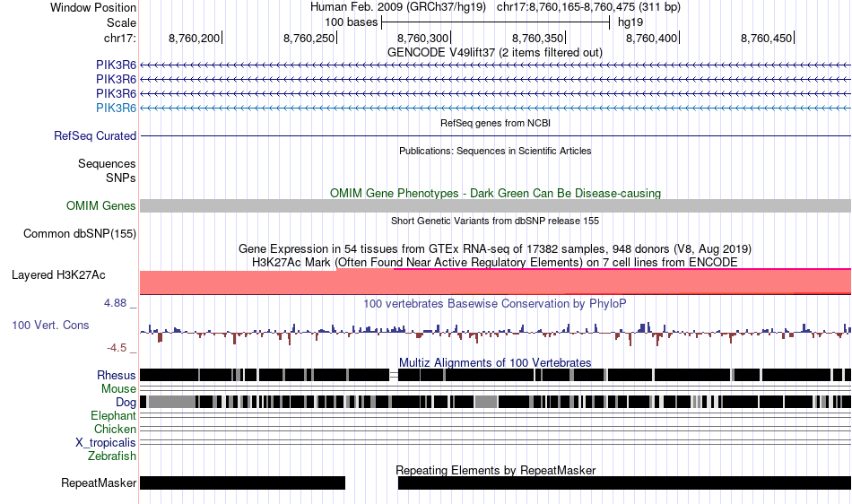Click the chr17: base position label

[x=119, y=38]
